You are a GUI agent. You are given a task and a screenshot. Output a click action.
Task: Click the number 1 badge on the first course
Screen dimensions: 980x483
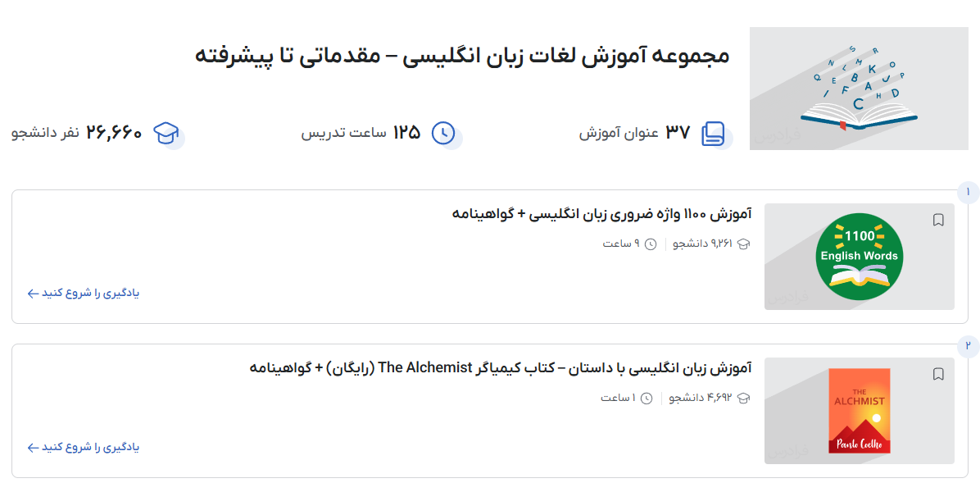968,192
